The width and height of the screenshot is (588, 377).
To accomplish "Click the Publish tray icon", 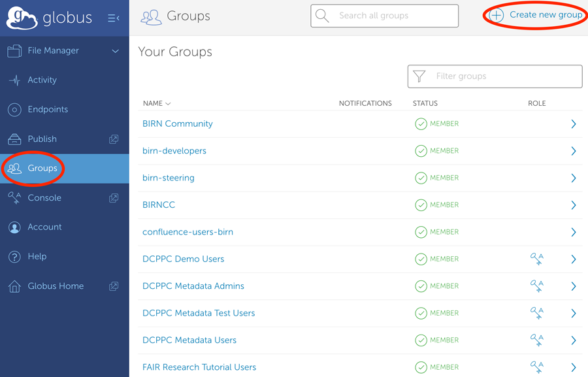I will tap(14, 139).
